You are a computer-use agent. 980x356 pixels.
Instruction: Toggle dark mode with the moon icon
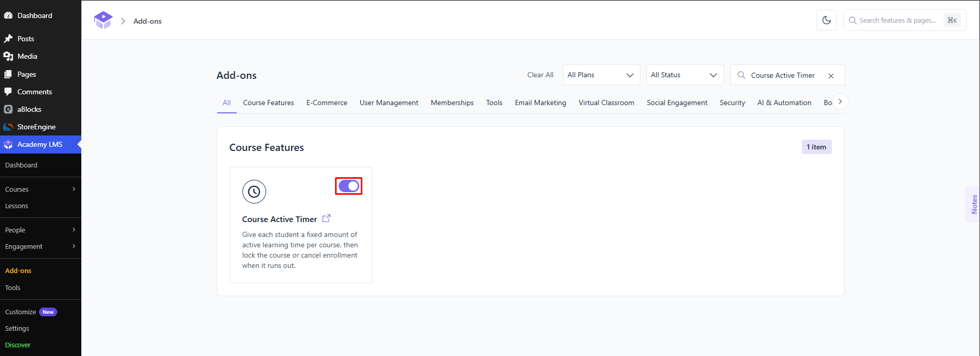click(827, 20)
